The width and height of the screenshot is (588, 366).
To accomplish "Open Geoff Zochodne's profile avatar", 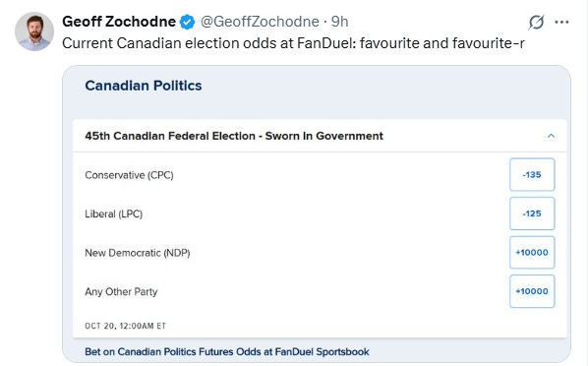I will pos(34,31).
